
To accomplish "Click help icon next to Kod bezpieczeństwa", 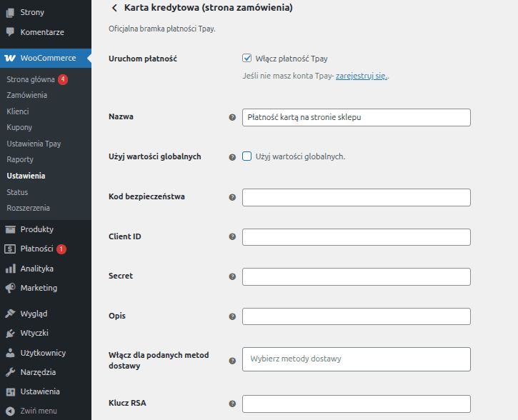I will pyautogui.click(x=232, y=197).
